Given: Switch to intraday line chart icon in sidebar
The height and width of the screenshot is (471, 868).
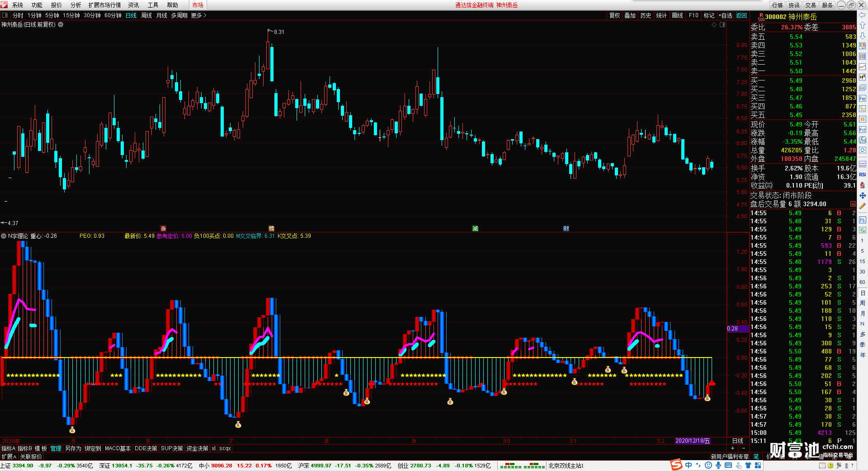Looking at the screenshot, I should [x=863, y=67].
